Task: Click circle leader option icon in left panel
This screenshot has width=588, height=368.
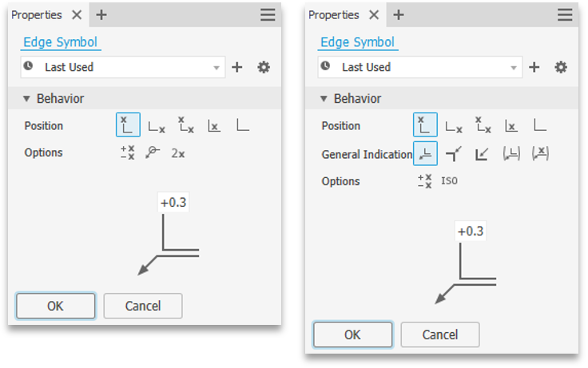Action: pos(153,152)
